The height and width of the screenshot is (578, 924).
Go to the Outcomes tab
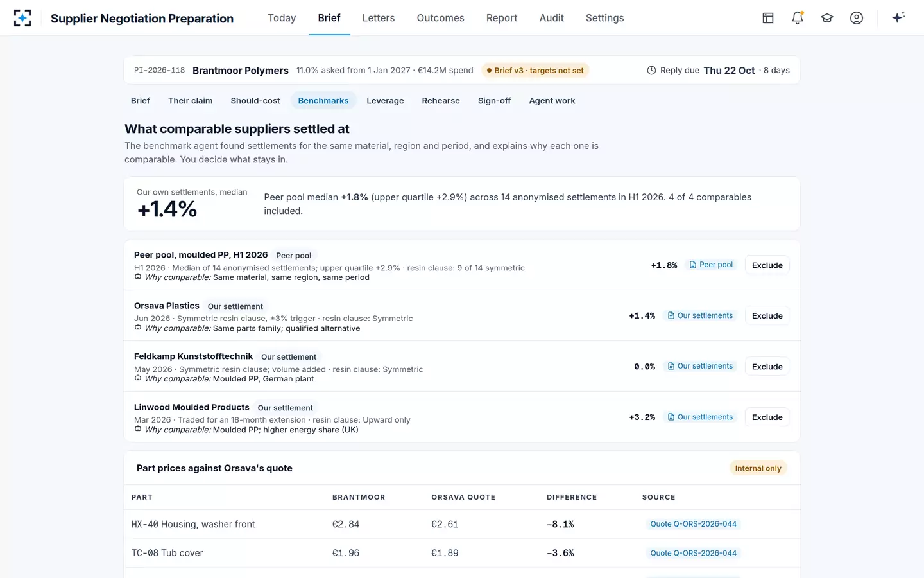[440, 18]
